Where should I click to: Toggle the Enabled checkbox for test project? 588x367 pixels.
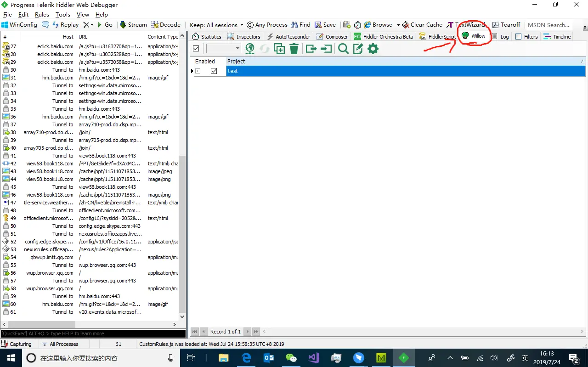214,71
